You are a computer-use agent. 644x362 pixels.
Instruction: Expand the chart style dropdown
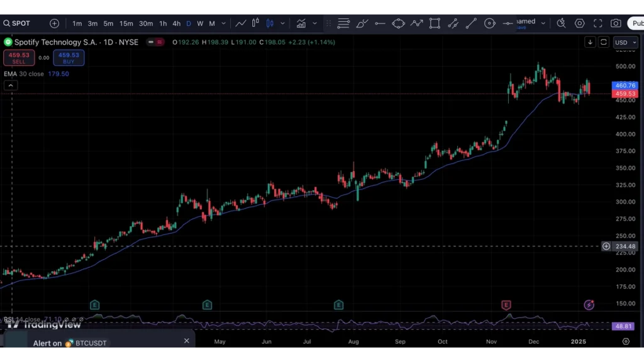[282, 23]
